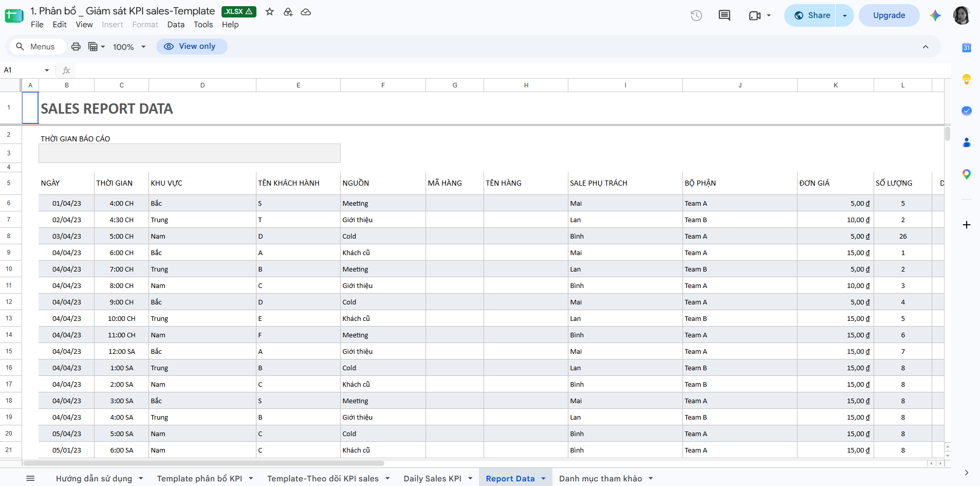Open the File menu
This screenshot has width=980, height=486.
pos(37,25)
